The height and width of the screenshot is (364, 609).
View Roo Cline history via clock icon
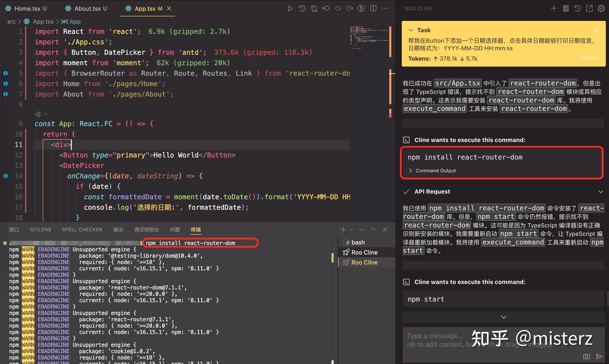point(577,8)
